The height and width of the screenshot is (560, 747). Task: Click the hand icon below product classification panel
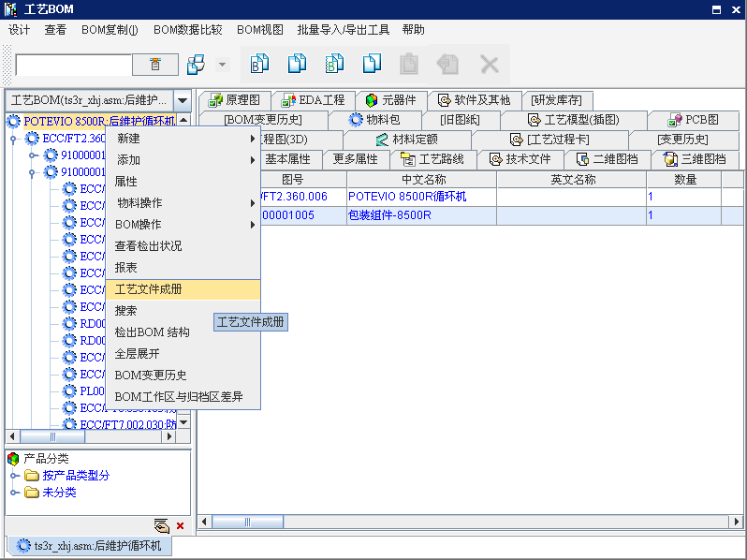[x=161, y=525]
